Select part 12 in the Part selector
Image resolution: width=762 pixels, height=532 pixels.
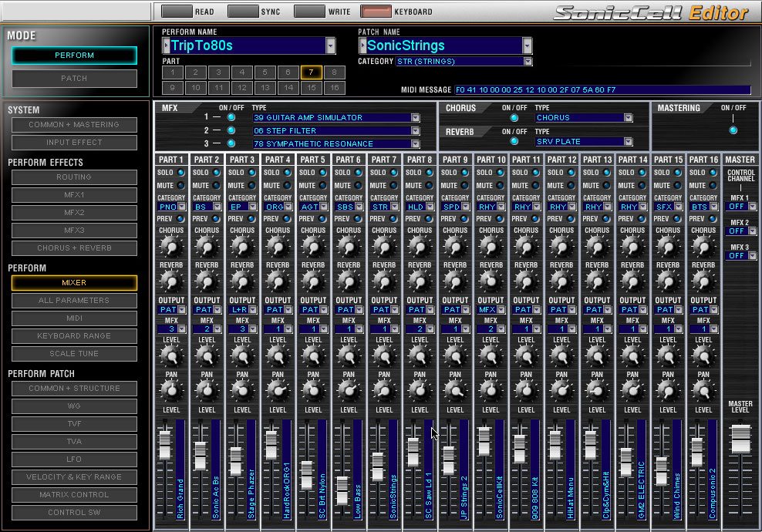pos(241,87)
